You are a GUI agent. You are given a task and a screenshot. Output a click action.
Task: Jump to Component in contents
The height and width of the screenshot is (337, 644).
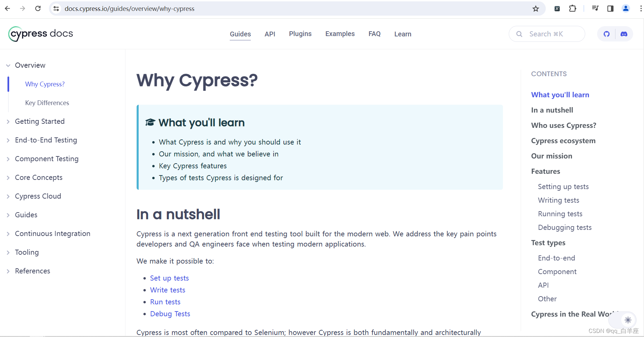click(557, 272)
